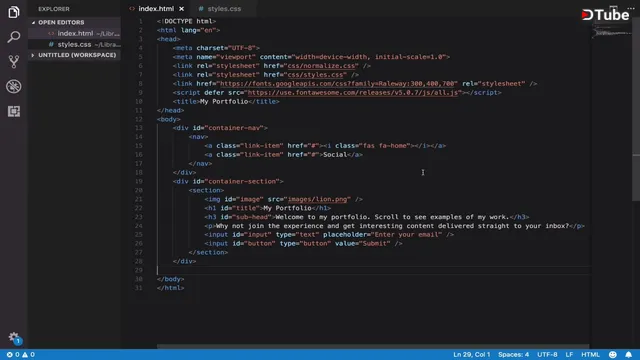640x360 pixels.
Task: Open the Extensions view in activity bar
Action: click(13, 111)
